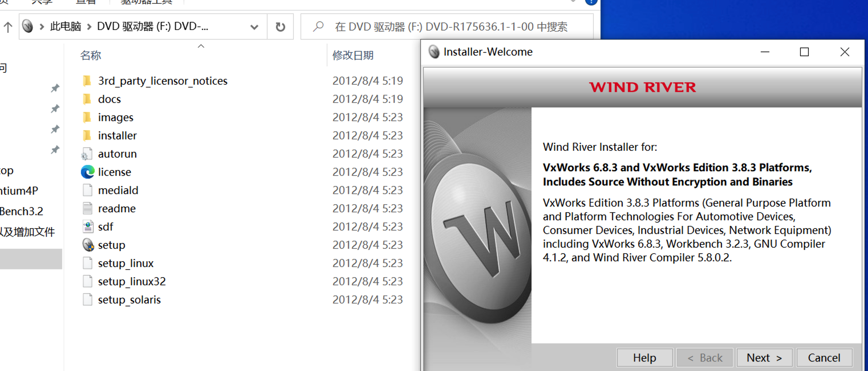Select 及增加文件 item in navigation pane
The height and width of the screenshot is (371, 868).
click(x=27, y=232)
